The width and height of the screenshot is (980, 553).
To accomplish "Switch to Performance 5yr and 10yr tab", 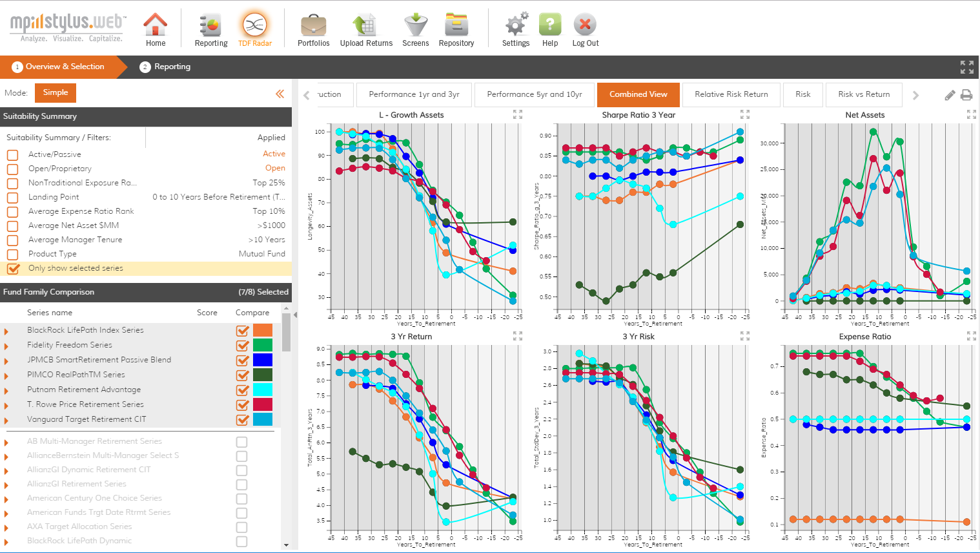I will coord(535,94).
